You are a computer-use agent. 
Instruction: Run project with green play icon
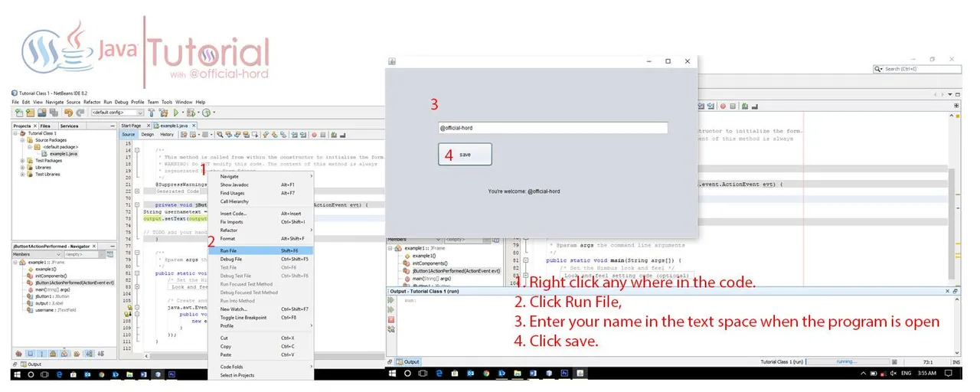tap(176, 113)
